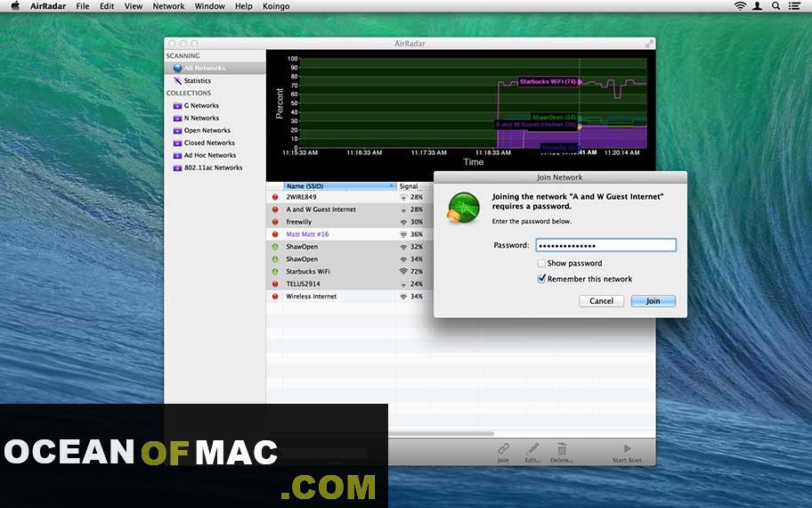Open the Network menu

click(x=168, y=6)
